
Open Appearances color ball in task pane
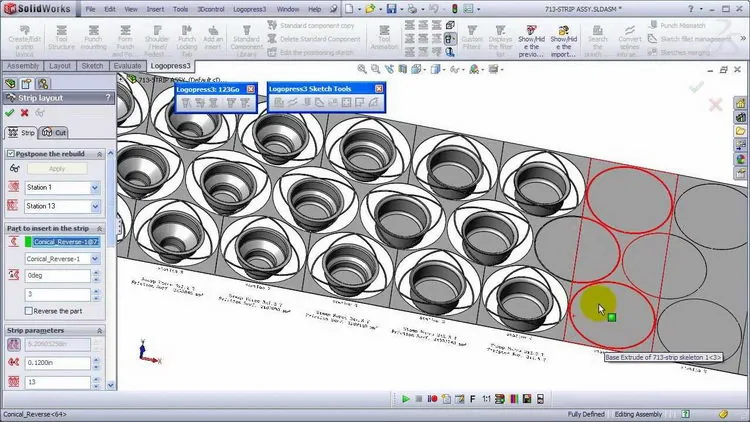coord(741,159)
